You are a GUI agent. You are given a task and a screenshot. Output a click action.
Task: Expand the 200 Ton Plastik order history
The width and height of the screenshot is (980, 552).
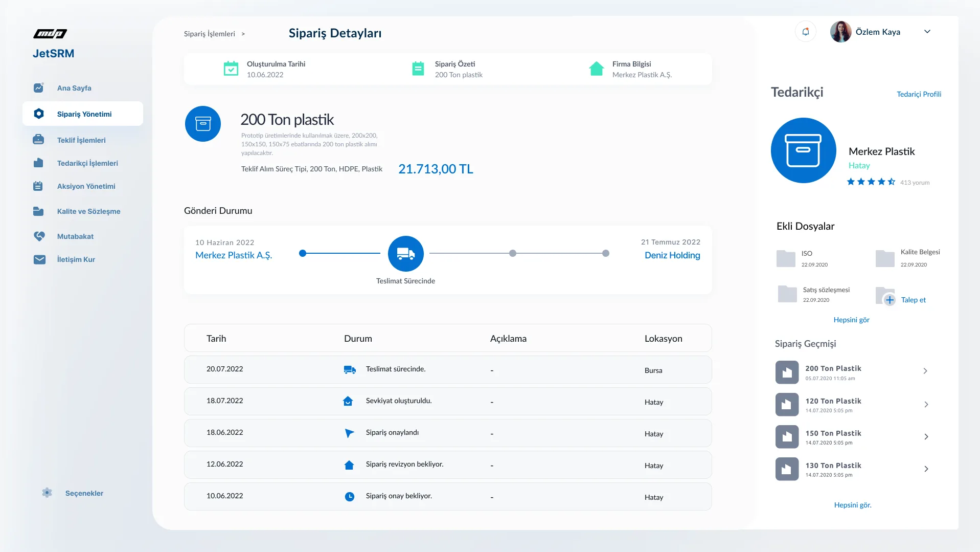(x=925, y=371)
